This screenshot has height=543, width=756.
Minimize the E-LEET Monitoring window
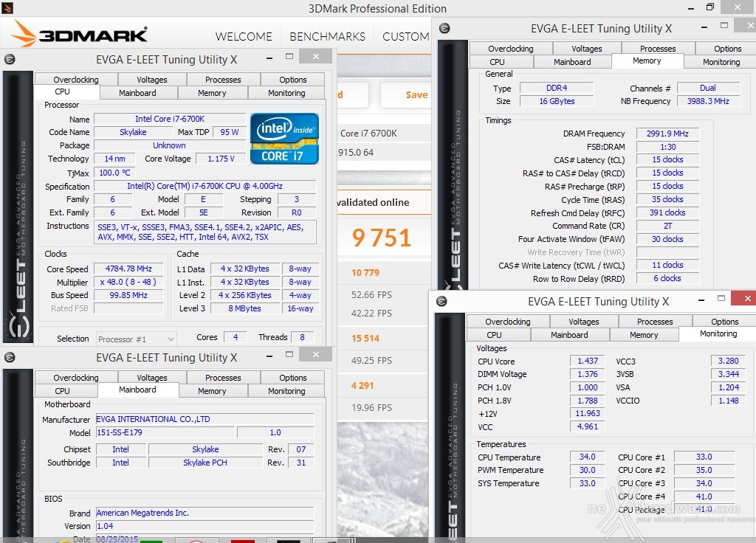701,300
